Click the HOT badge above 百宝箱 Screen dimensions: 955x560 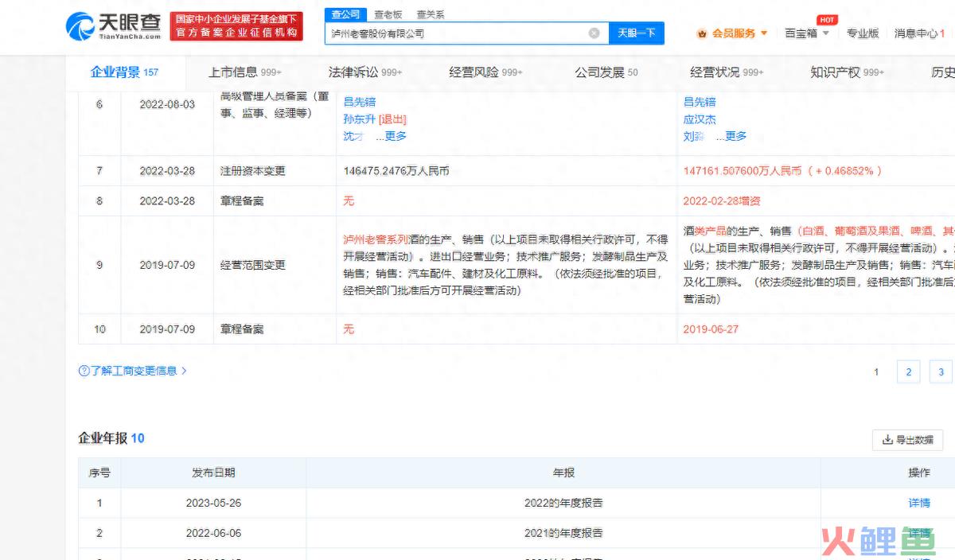828,20
